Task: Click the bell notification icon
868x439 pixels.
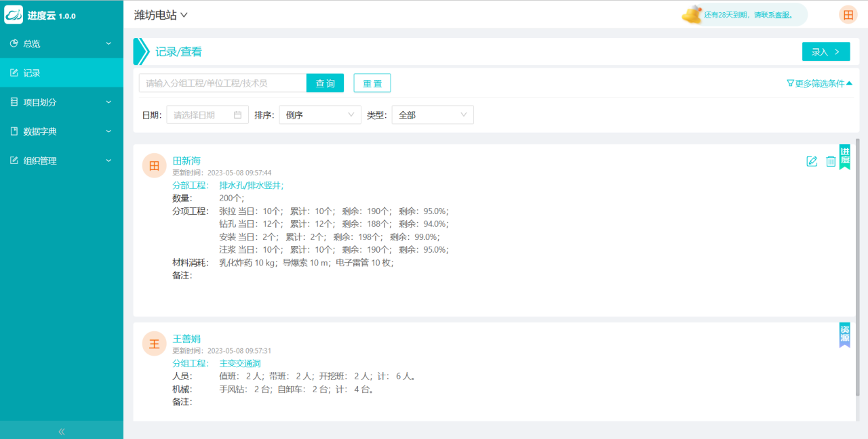Action: 692,14
